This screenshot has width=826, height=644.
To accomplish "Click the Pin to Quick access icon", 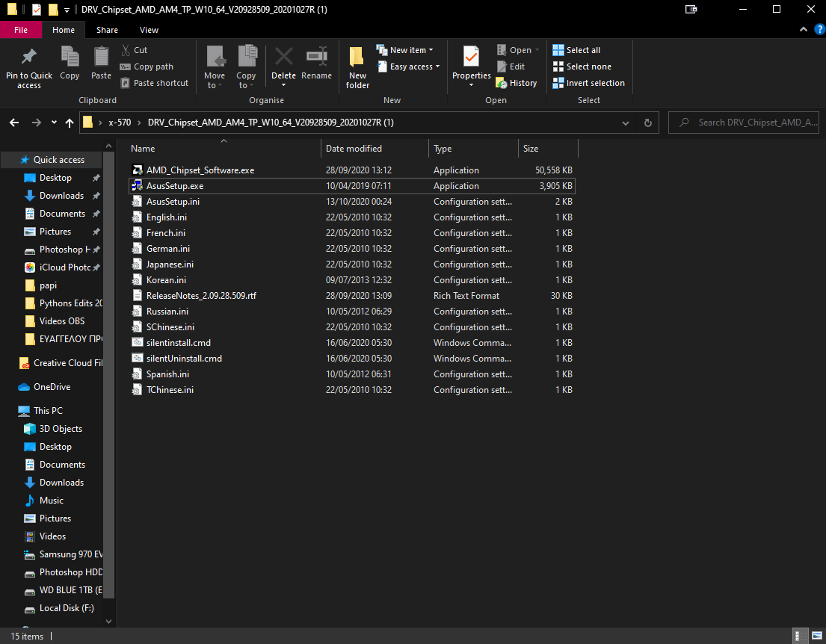I will pyautogui.click(x=28, y=57).
